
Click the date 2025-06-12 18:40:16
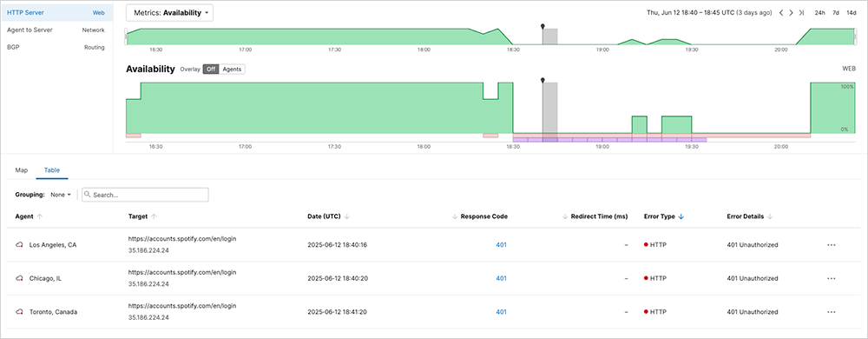tap(337, 245)
